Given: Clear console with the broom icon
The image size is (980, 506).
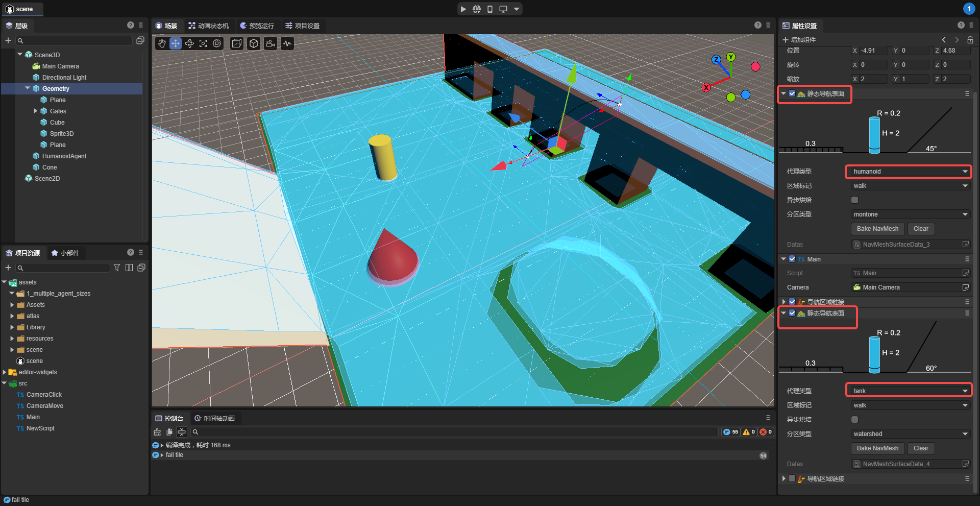Looking at the screenshot, I should point(157,432).
